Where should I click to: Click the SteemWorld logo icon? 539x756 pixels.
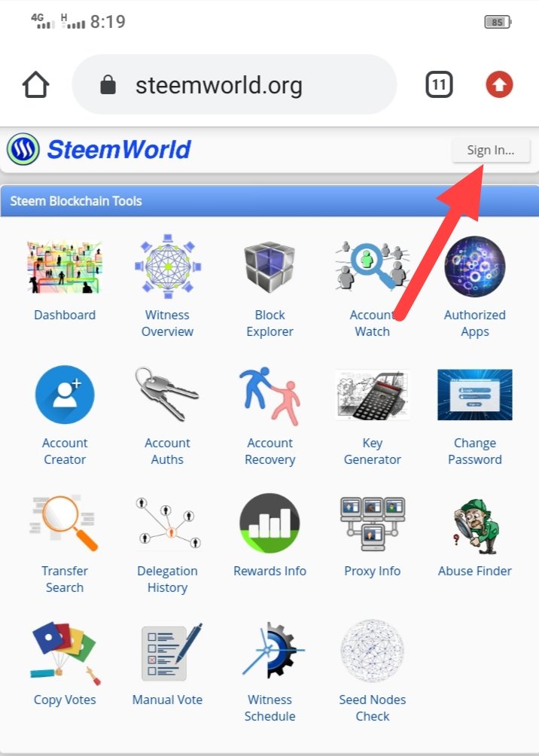pos(23,149)
